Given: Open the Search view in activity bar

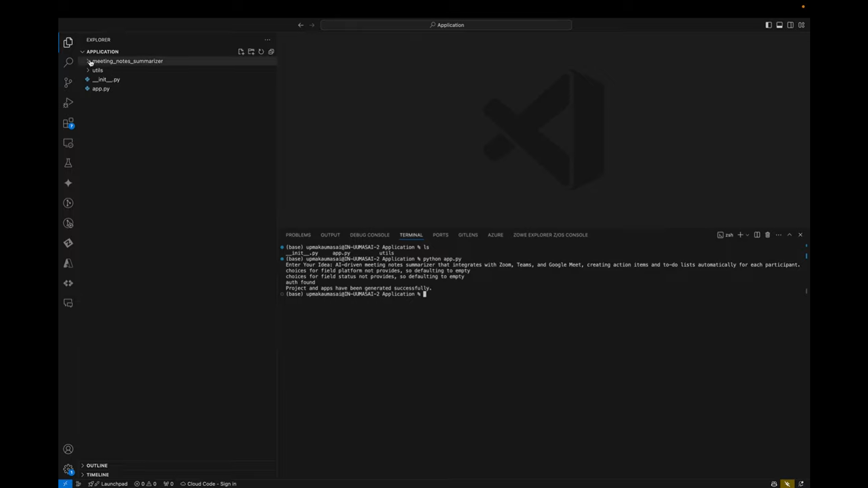Looking at the screenshot, I should 68,62.
